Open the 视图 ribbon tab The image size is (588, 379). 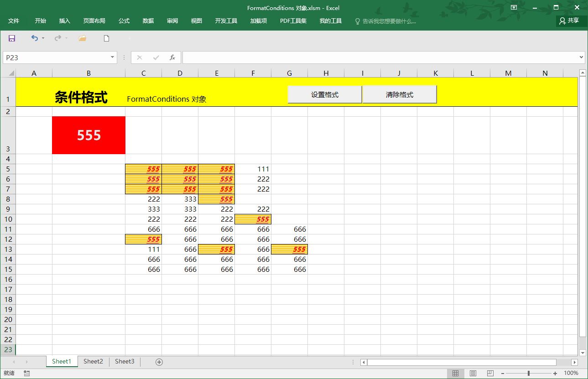click(x=197, y=21)
